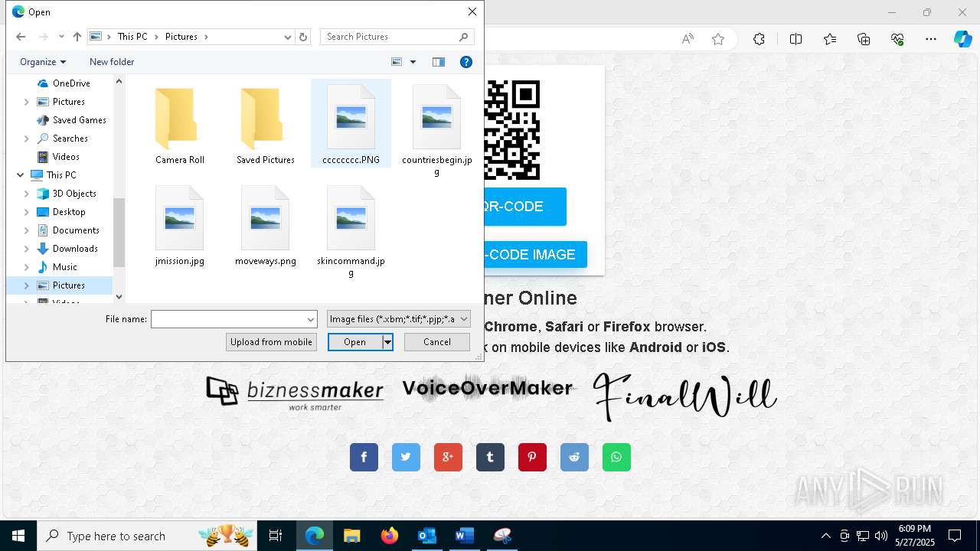
Task: Expand the Pictures node under OneDrive
Action: point(27,102)
